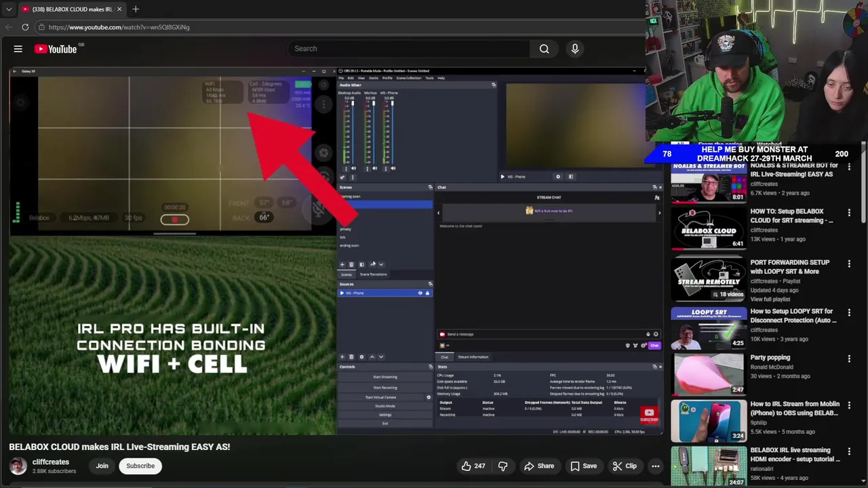Open the cliffcreates channel avatar

tap(18, 466)
